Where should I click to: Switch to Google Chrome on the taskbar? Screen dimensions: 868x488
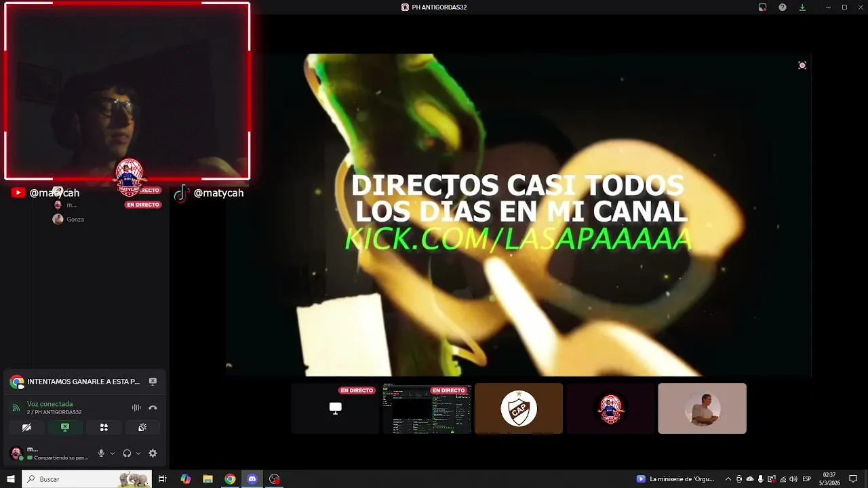coord(230,479)
